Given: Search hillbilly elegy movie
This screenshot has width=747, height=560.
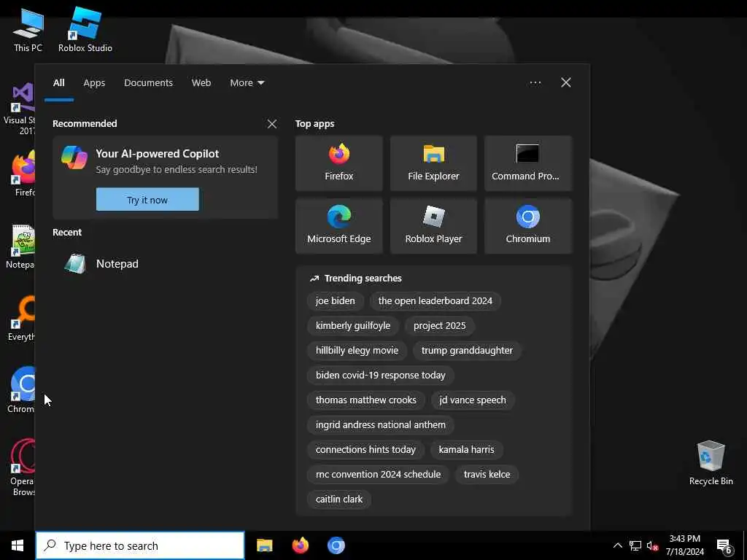Looking at the screenshot, I should 357,351.
